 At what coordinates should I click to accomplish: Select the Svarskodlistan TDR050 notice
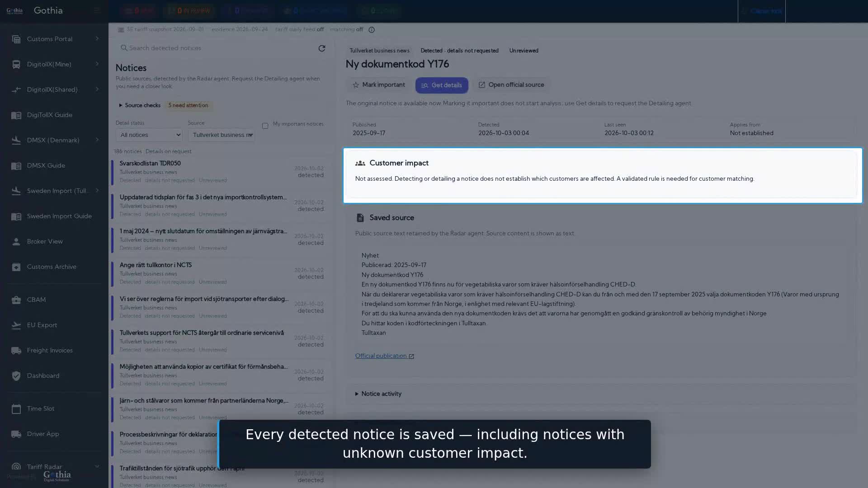(x=221, y=172)
